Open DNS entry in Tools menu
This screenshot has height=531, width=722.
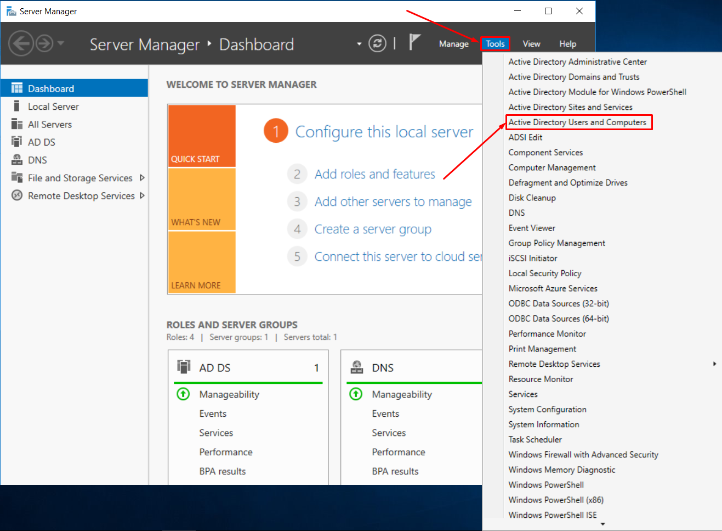click(x=517, y=213)
